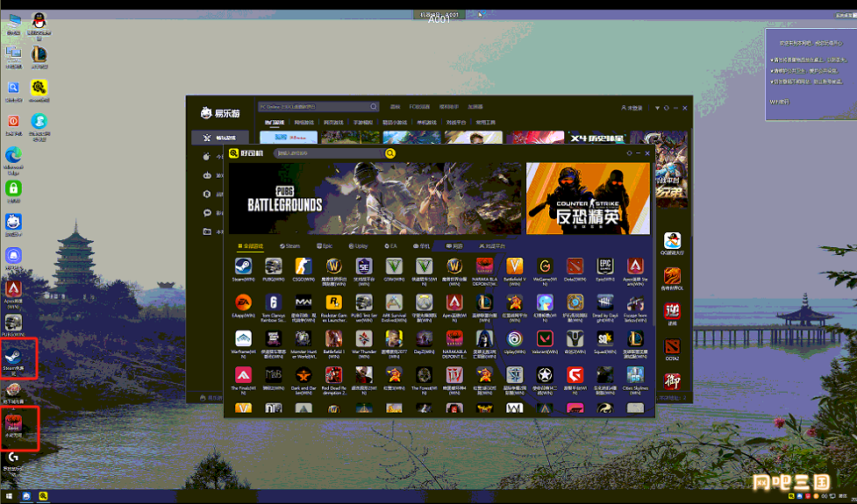Select the 全部游戏 tab
Image resolution: width=857 pixels, height=504 pixels.
[251, 246]
